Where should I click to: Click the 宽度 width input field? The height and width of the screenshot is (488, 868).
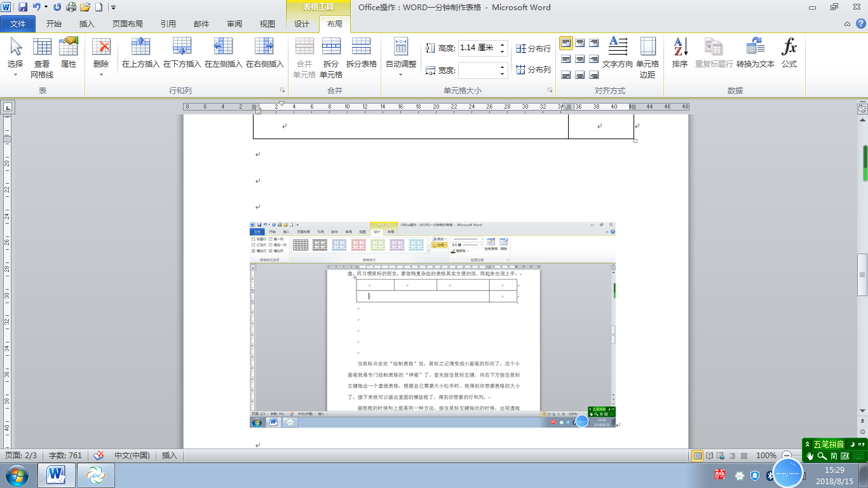pos(478,70)
